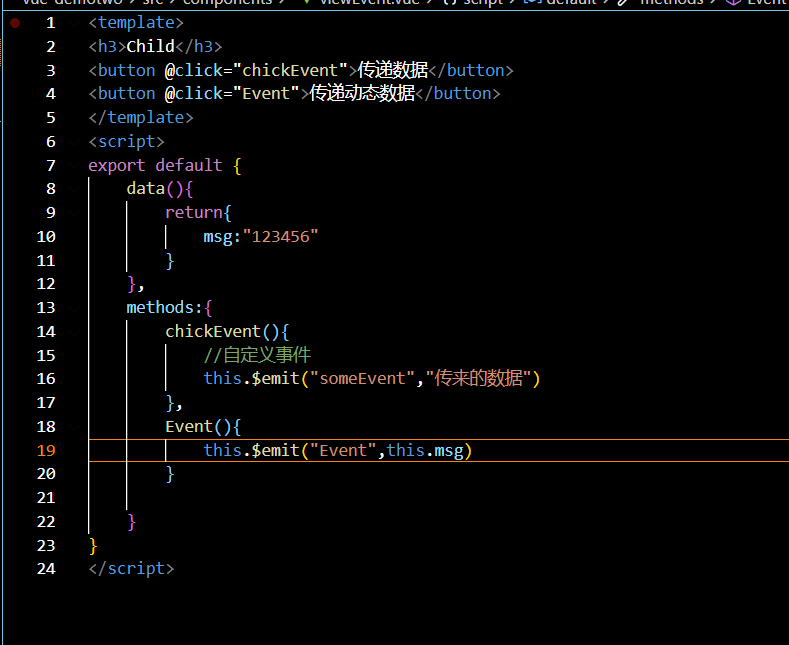This screenshot has width=789, height=645.
Task: Click the //自定义事件 comment
Action: pos(257,355)
